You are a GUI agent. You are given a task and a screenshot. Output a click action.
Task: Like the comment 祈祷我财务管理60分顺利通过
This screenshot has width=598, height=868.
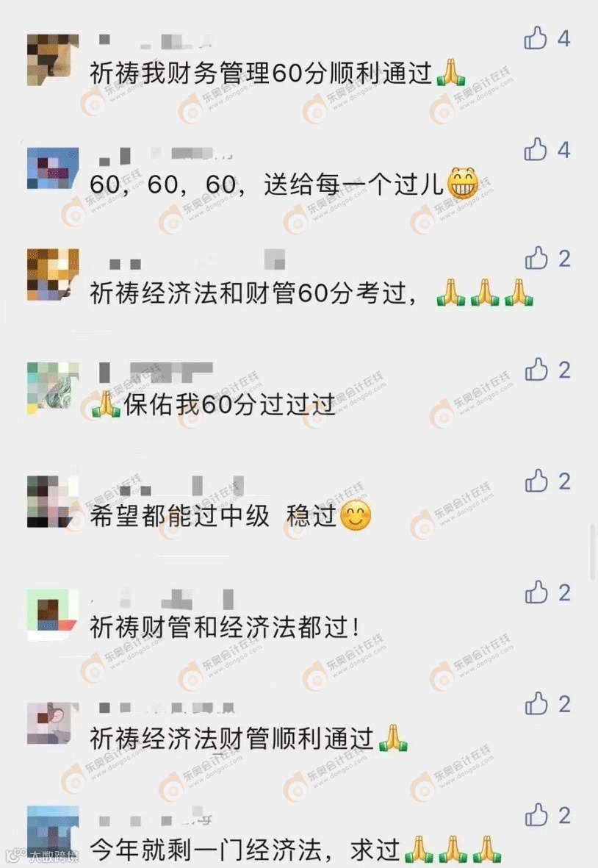[x=536, y=38]
